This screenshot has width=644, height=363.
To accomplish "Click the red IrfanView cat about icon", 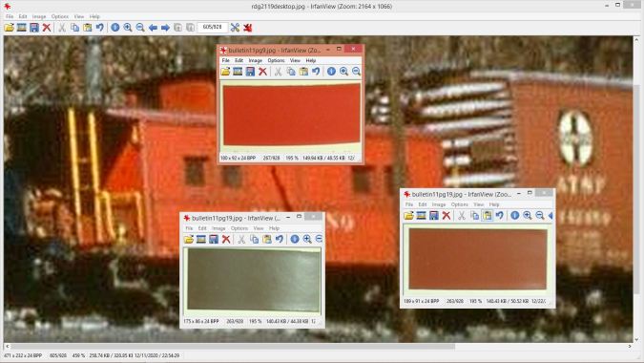I will click(247, 28).
